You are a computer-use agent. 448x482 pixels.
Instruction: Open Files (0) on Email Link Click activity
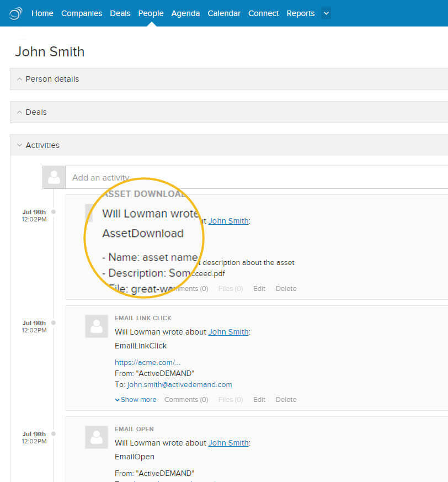pyautogui.click(x=231, y=400)
